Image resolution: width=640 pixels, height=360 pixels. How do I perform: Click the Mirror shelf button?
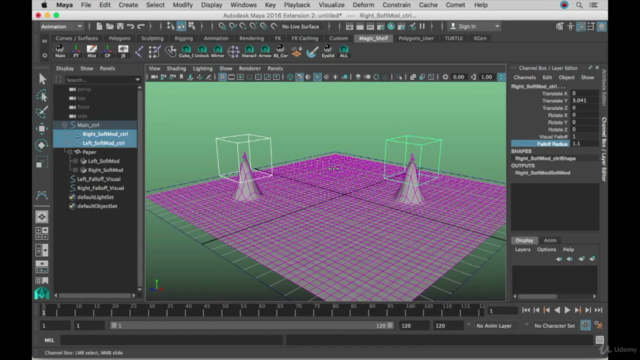click(218, 51)
